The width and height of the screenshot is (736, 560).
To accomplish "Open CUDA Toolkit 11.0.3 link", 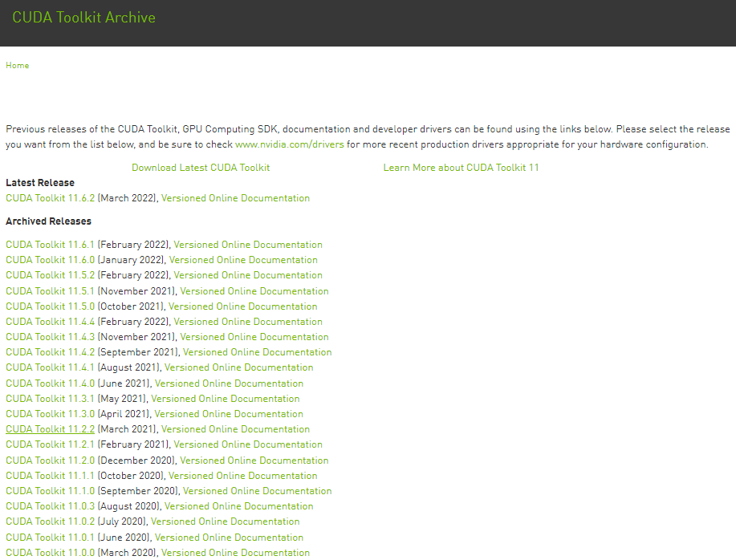I will 51,506.
